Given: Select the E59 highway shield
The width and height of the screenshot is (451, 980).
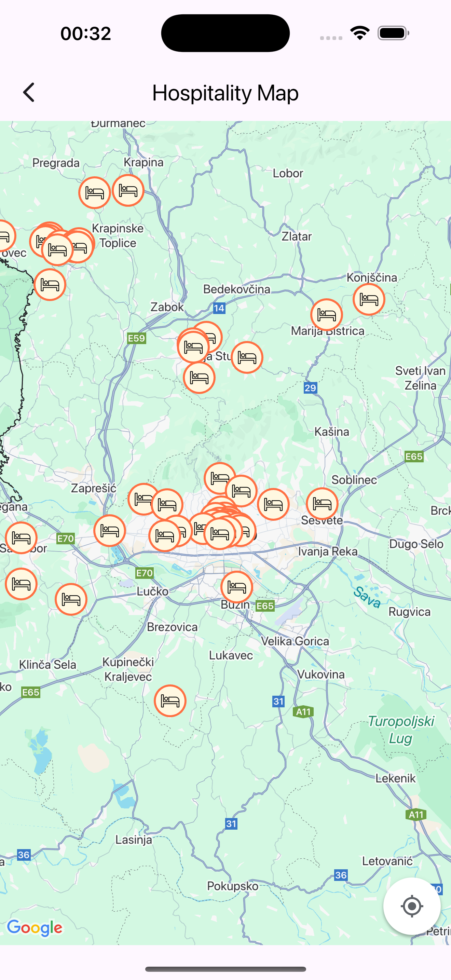Looking at the screenshot, I should [137, 338].
